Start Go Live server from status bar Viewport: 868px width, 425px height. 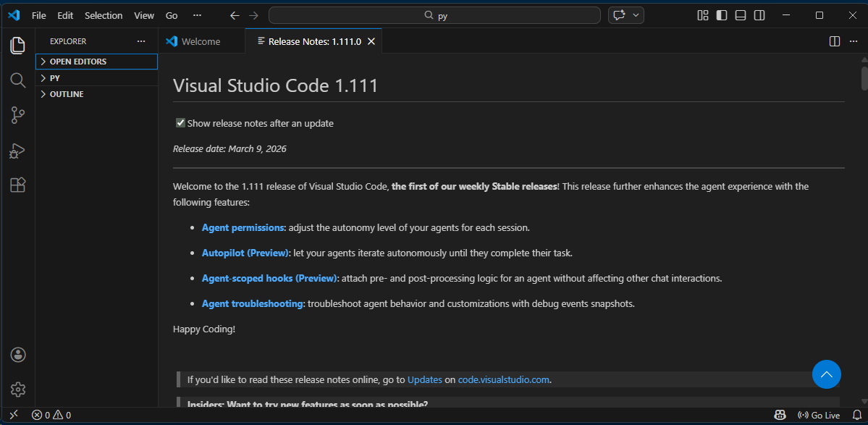[819, 416]
